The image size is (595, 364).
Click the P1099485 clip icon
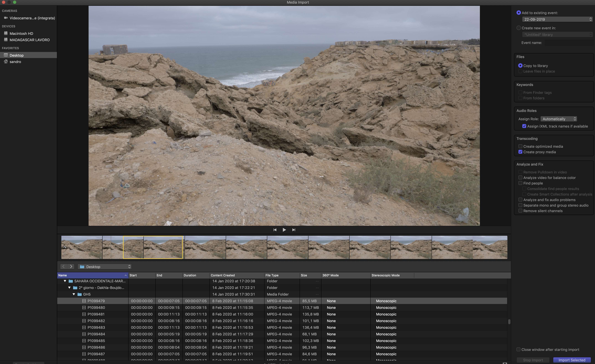pos(84,341)
